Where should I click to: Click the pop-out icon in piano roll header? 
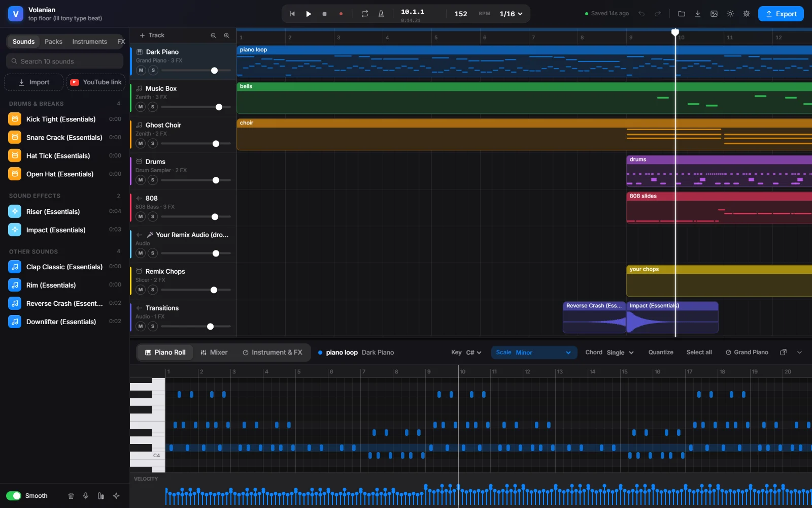tap(783, 352)
